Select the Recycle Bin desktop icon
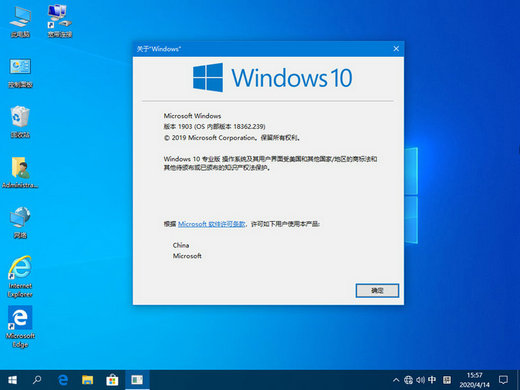Image resolution: width=520 pixels, height=390 pixels. [20, 122]
